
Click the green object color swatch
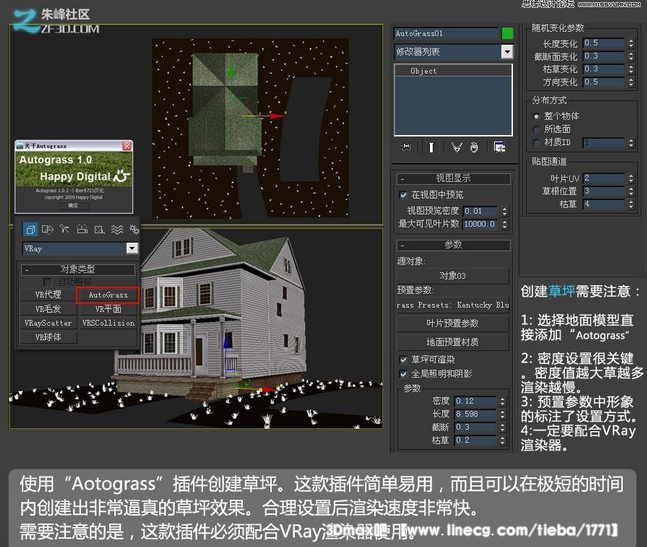[x=507, y=33]
